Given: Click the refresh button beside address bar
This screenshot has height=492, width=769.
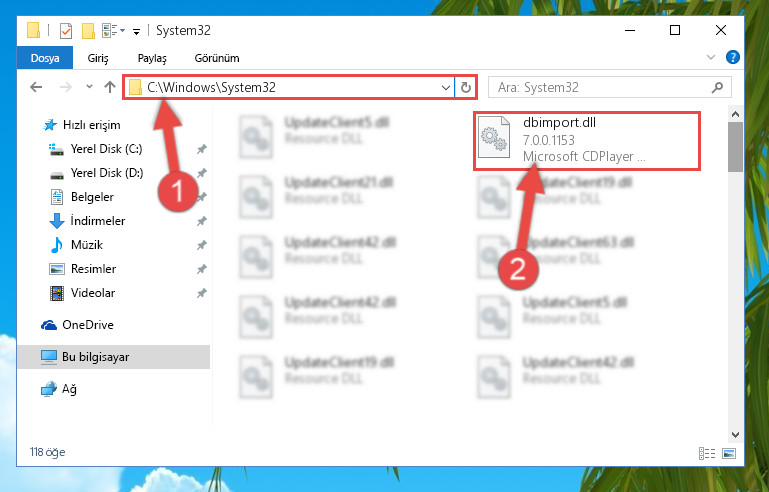Looking at the screenshot, I should click(465, 87).
